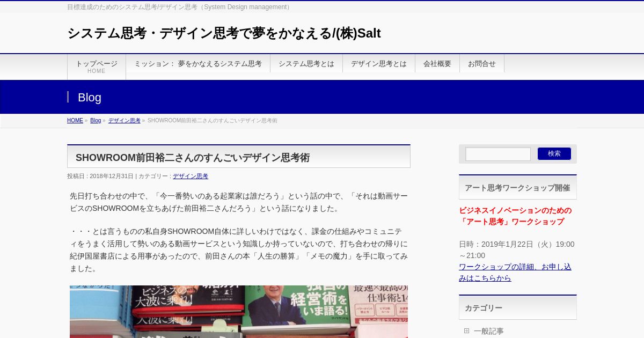The height and width of the screenshot is (338, 644).
Task: Open the トップページ HOME menu item
Action: [x=97, y=67]
